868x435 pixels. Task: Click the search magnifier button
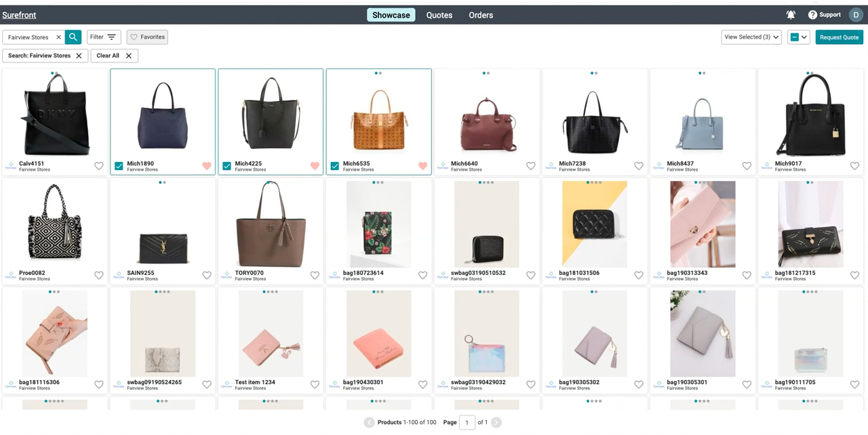tap(73, 37)
